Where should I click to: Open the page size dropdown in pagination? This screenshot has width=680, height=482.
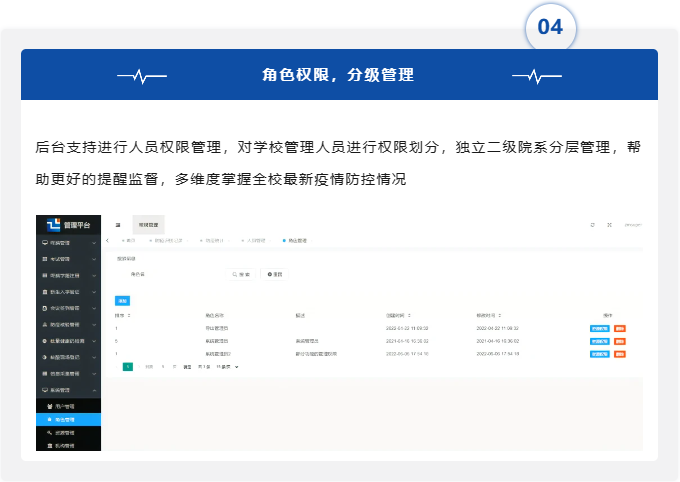click(x=229, y=367)
